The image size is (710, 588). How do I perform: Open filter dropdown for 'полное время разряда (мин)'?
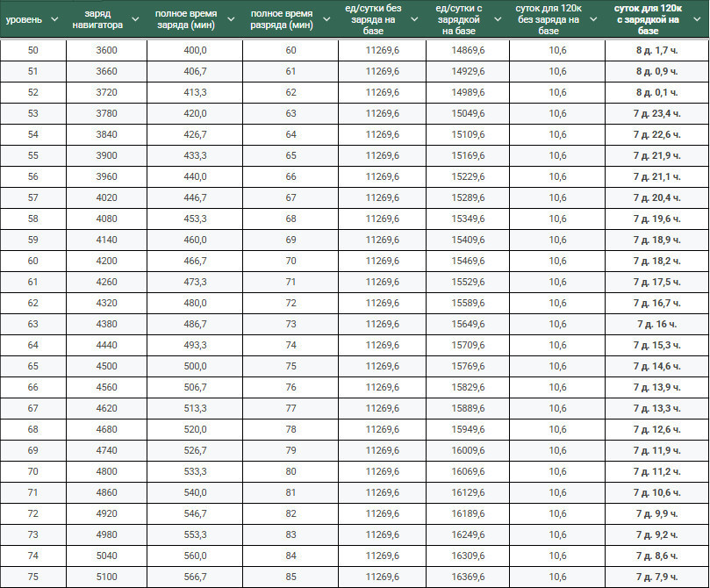(x=326, y=19)
